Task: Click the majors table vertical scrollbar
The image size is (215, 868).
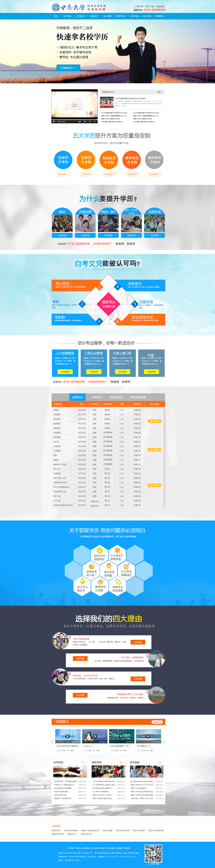Action: click(x=164, y=458)
